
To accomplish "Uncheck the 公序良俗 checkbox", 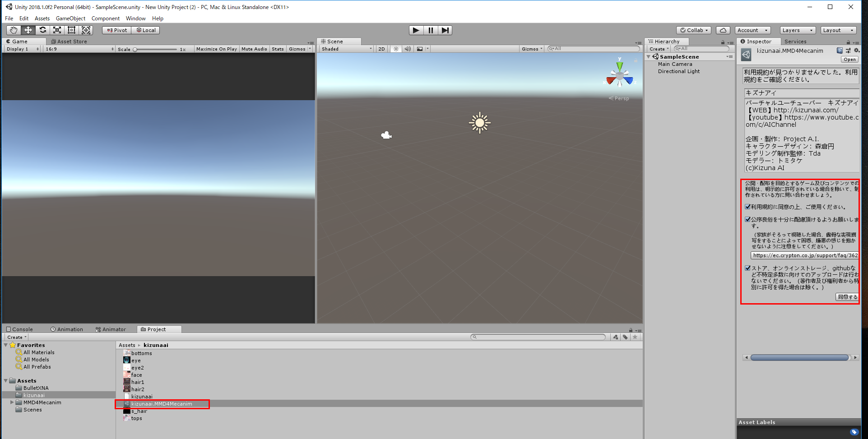I will (x=747, y=219).
